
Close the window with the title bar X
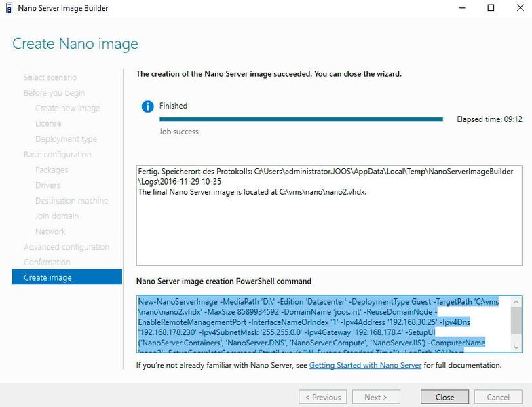520,8
